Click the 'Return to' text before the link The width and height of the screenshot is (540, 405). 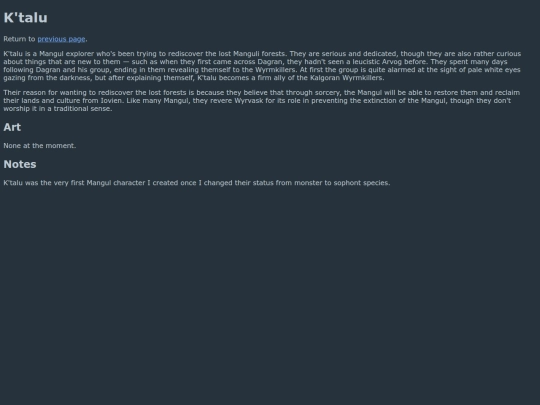tap(19, 39)
